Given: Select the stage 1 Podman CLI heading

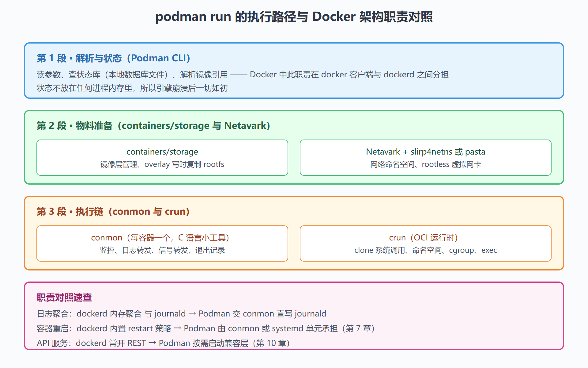Looking at the screenshot, I should 113,58.
